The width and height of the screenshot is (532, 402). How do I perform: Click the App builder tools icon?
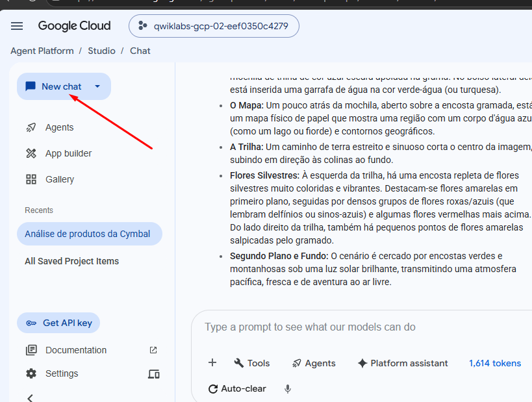[x=31, y=153]
